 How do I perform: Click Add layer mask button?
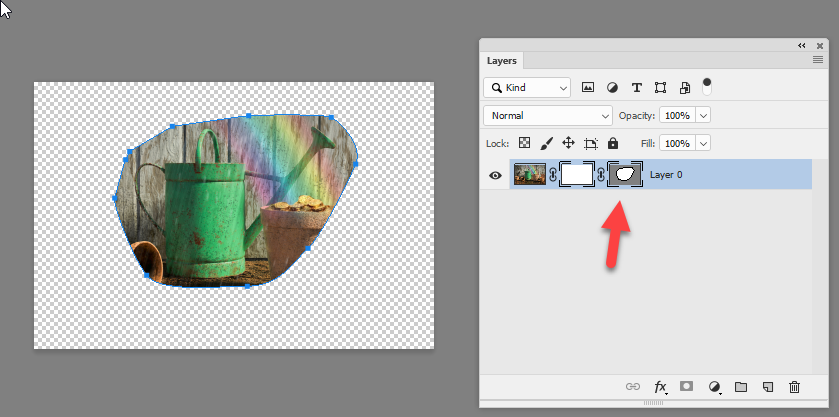[687, 386]
